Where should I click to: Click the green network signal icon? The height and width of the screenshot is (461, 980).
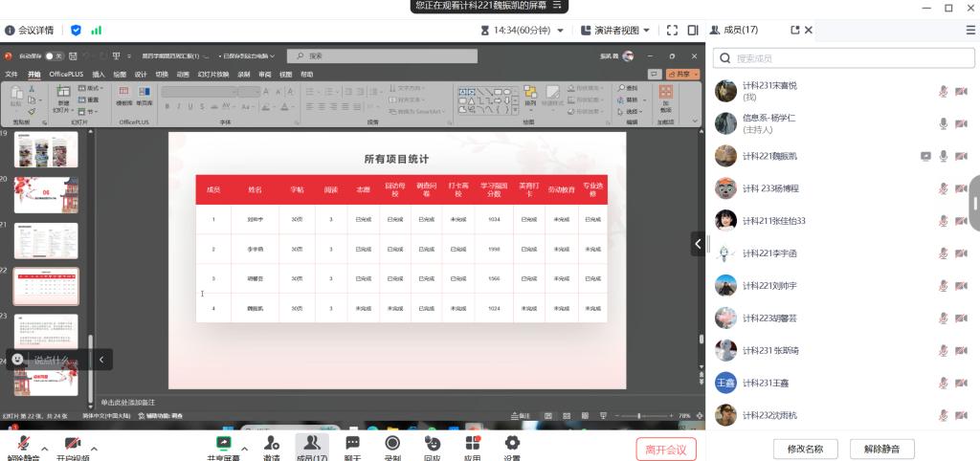point(96,31)
